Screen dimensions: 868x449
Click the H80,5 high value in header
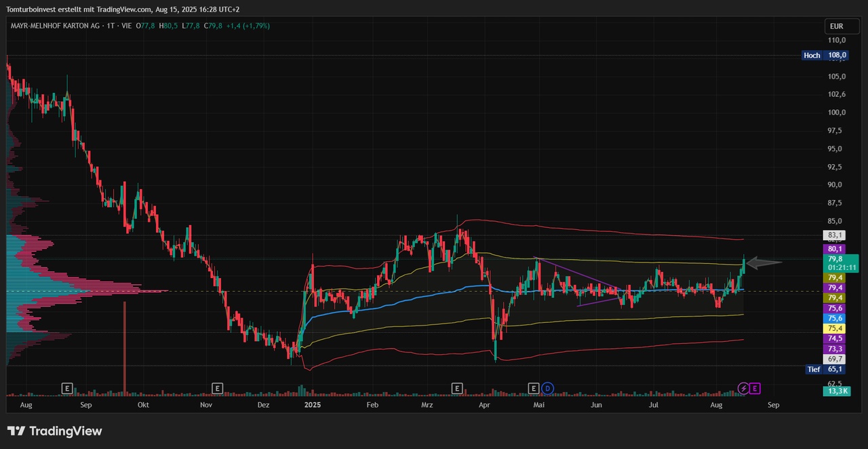tap(168, 26)
